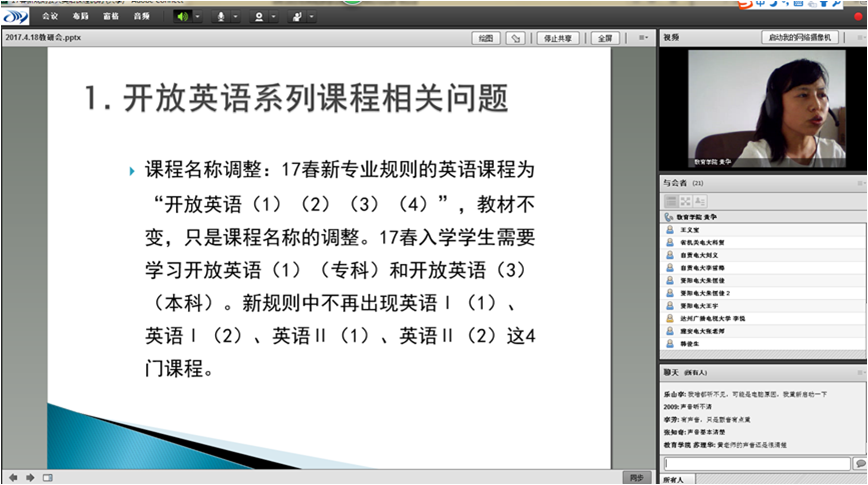Screen dimensions: 868x485
Task: Toggle the slide sidebar icon
Action: tap(48, 477)
